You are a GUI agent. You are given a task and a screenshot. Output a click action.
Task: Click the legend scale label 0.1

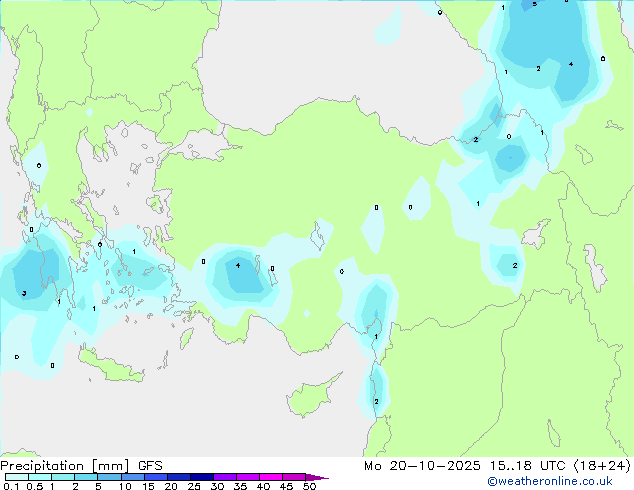click(11, 486)
